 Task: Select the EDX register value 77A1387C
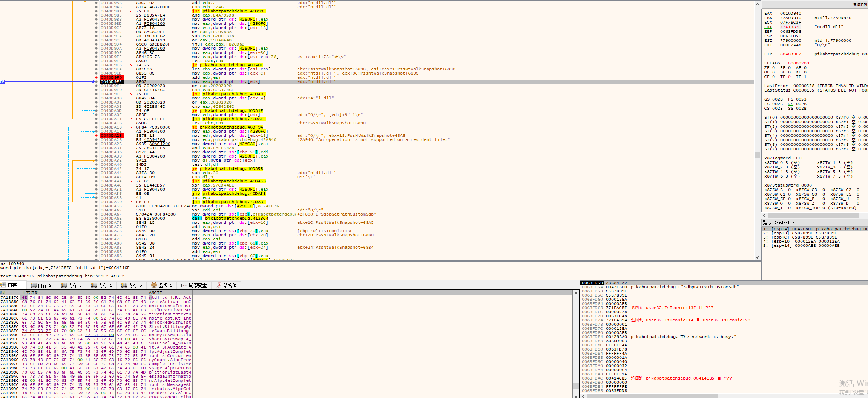(x=791, y=27)
